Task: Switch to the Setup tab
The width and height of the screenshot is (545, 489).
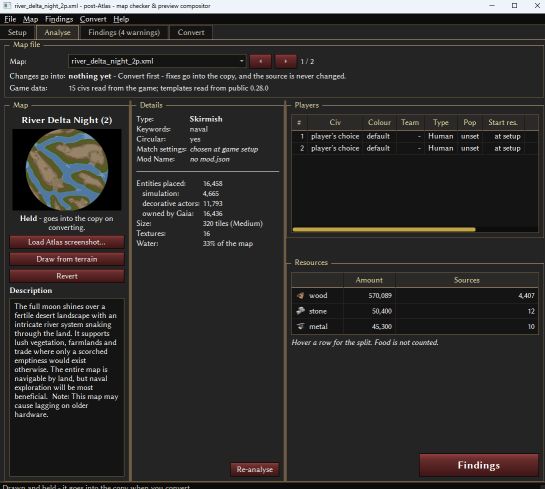Action: pyautogui.click(x=17, y=32)
